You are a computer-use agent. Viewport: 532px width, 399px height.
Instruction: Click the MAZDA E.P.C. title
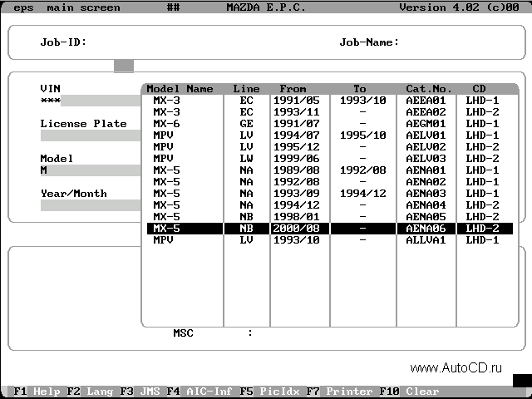[266, 7]
